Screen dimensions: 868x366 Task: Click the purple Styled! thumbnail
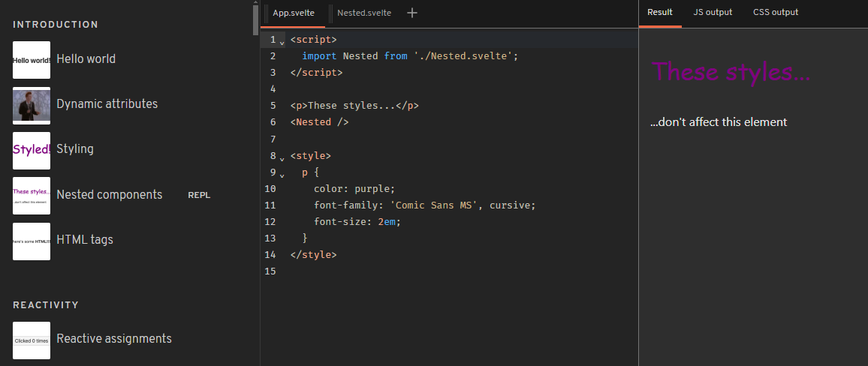[x=32, y=151]
